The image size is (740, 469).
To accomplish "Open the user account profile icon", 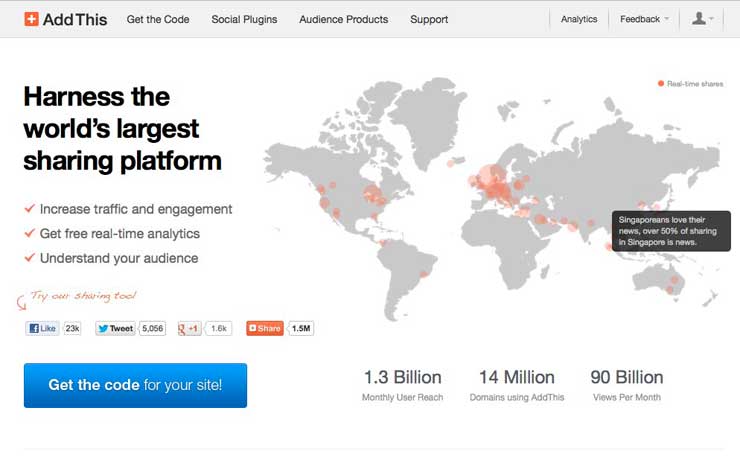I will pyautogui.click(x=698, y=18).
